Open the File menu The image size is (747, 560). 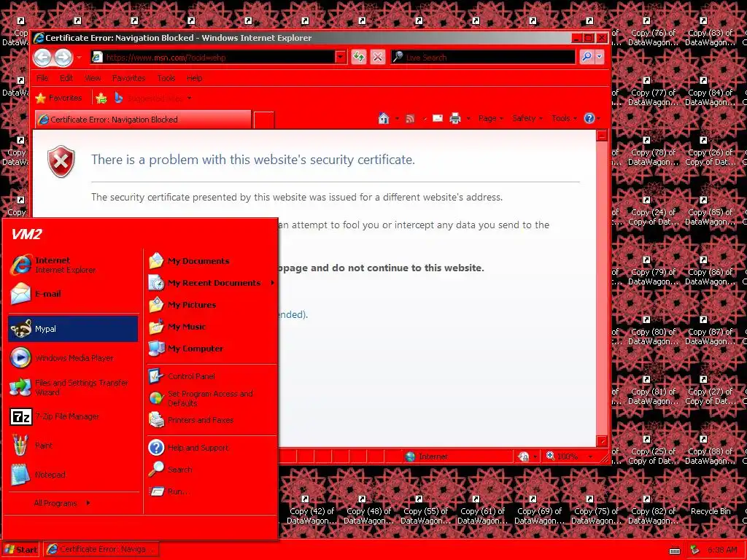(42, 78)
